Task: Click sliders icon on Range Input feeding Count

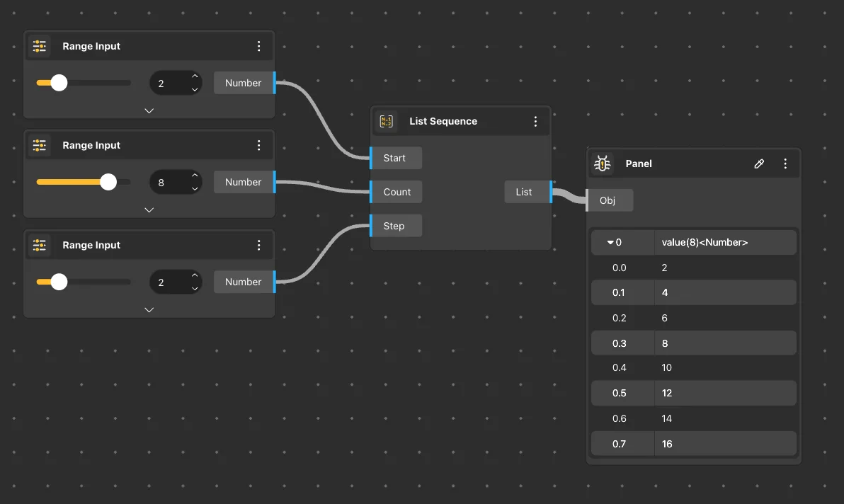Action: tap(40, 145)
